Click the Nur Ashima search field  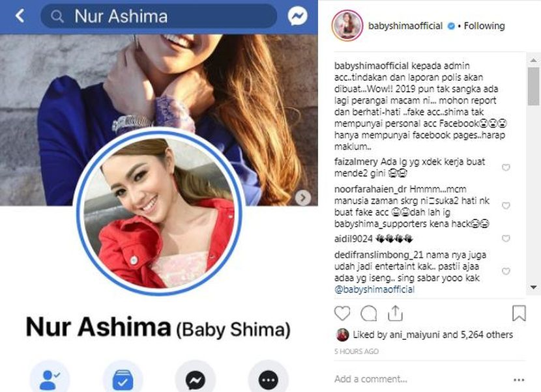tap(158, 16)
